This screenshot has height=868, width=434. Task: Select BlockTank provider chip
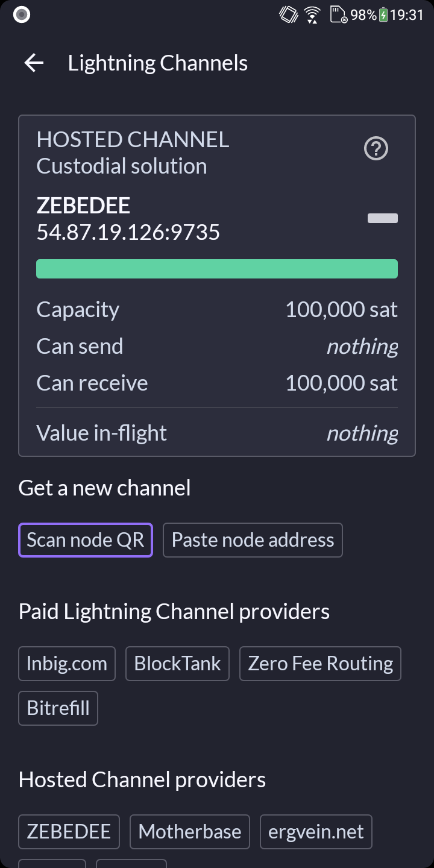tap(177, 664)
